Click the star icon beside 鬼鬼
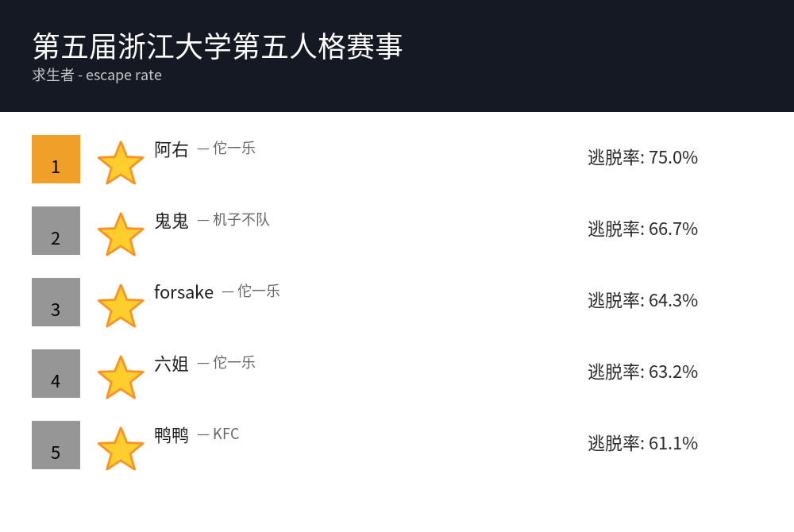 pos(121,235)
